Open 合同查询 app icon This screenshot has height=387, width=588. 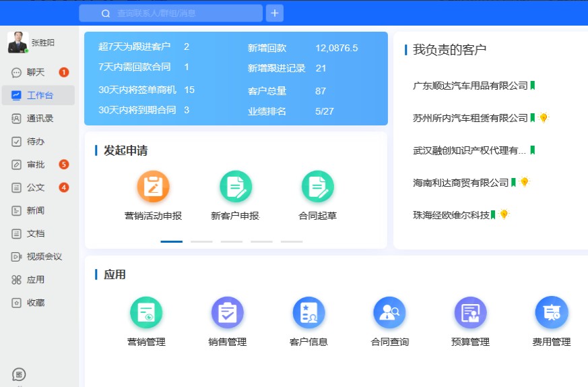pos(389,313)
